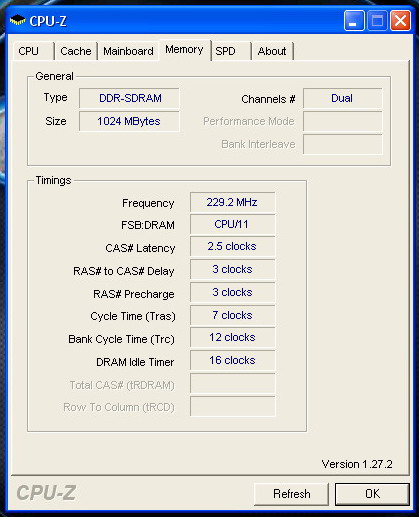The height and width of the screenshot is (517, 419).
Task: Click the DDR-SDRAM type field
Action: coord(129,98)
